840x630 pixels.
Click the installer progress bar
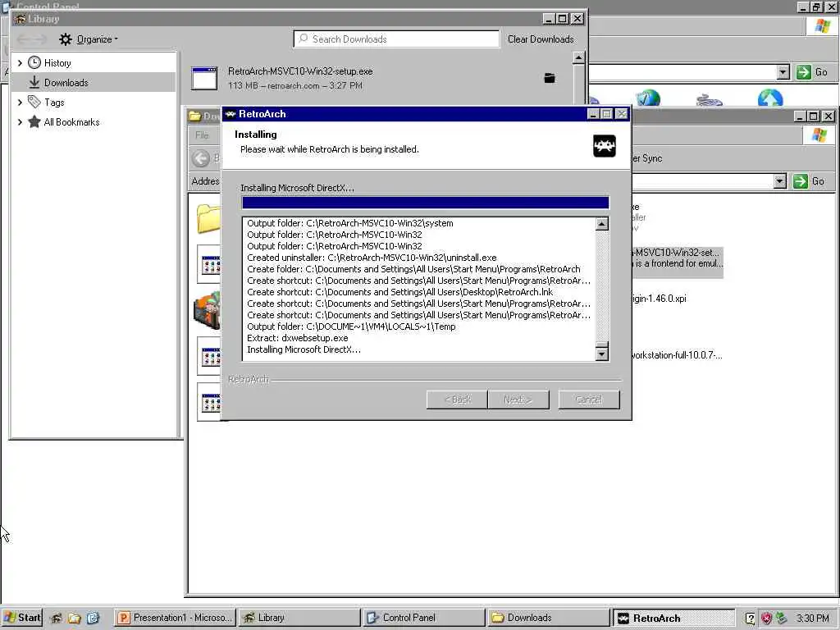(426, 203)
